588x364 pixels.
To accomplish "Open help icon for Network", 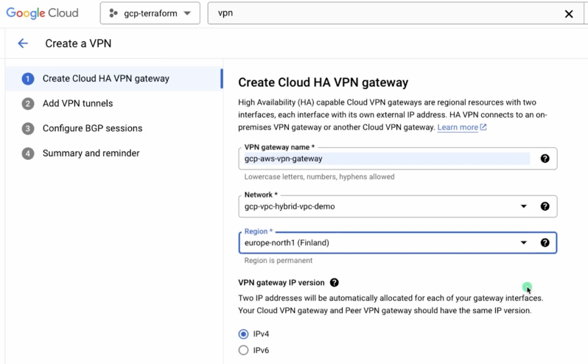I will (545, 206).
